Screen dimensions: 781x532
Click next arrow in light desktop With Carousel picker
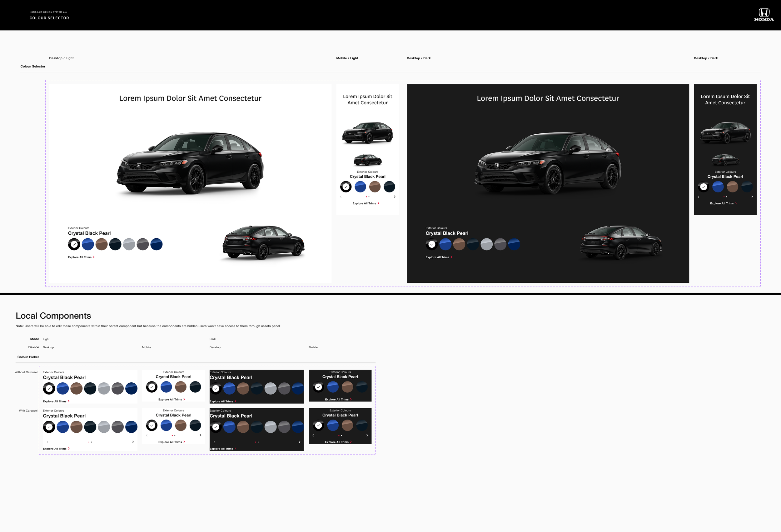[133, 442]
